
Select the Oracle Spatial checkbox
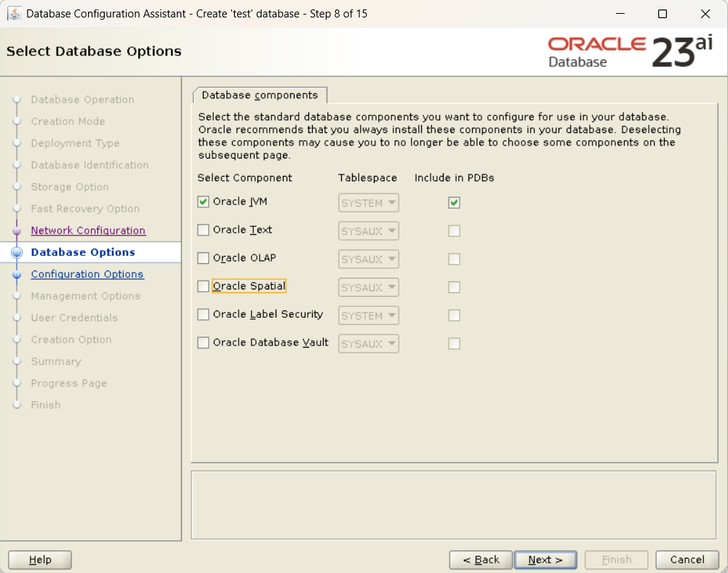pos(203,286)
